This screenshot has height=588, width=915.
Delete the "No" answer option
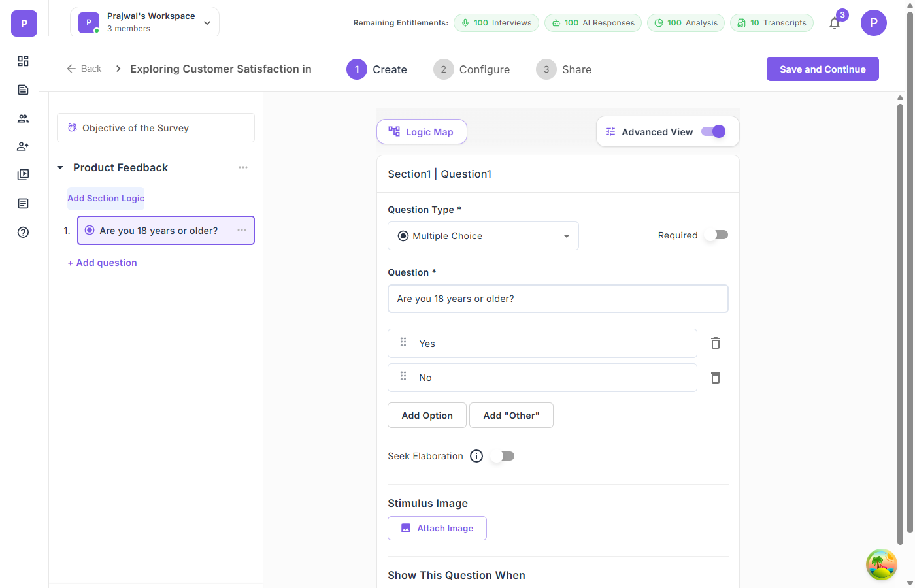(x=716, y=378)
